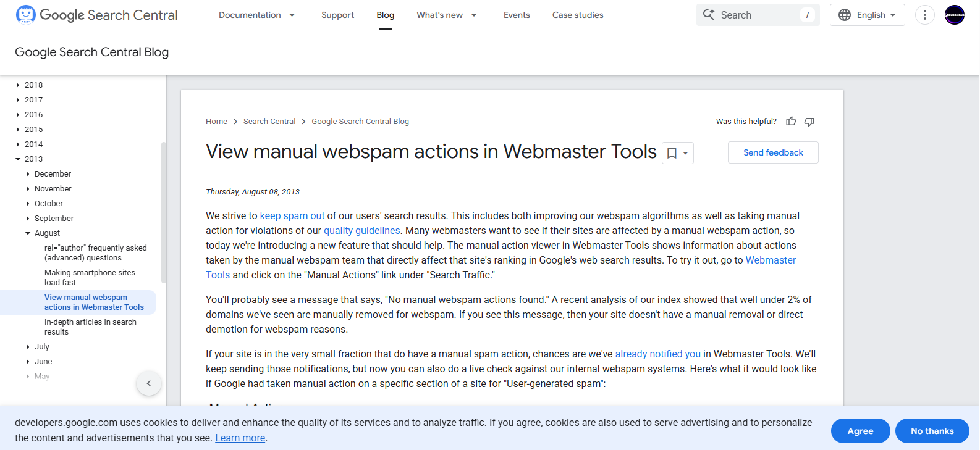The image size is (980, 450).
Task: Click No thanks on the cookie banner
Action: tap(932, 431)
